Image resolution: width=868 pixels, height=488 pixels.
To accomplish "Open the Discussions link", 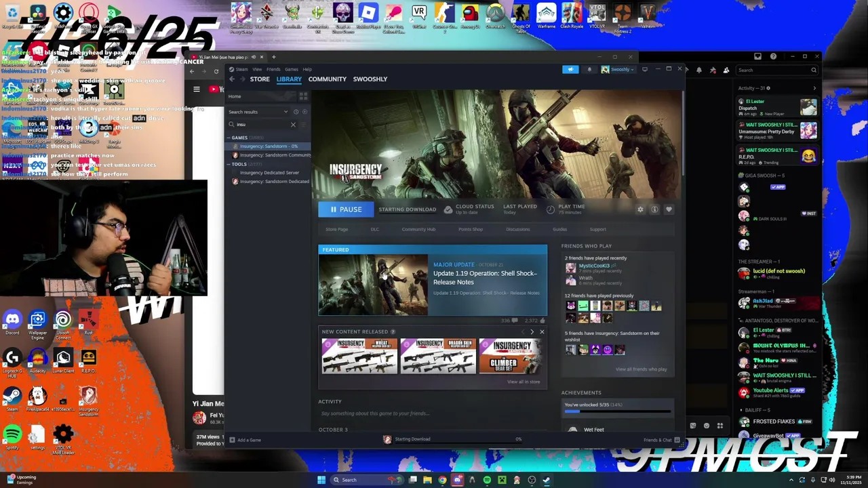I will [x=518, y=229].
